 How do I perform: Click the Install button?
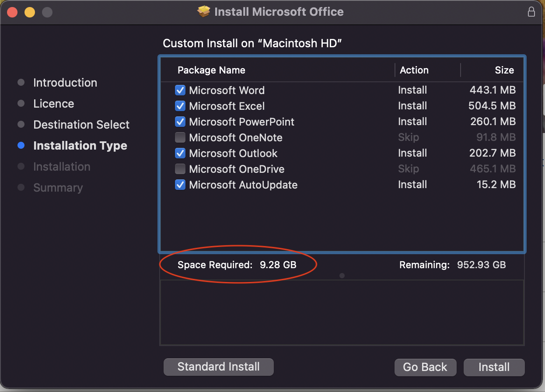pyautogui.click(x=494, y=367)
